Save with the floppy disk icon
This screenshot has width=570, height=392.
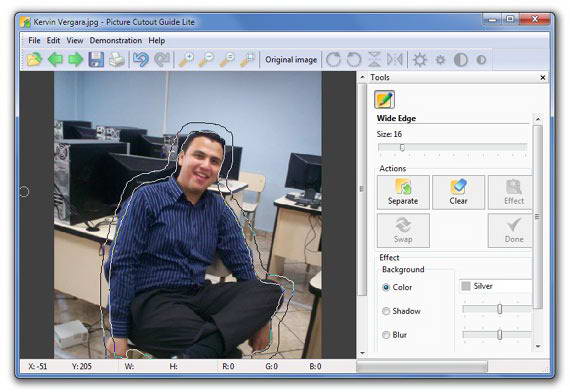point(96,60)
